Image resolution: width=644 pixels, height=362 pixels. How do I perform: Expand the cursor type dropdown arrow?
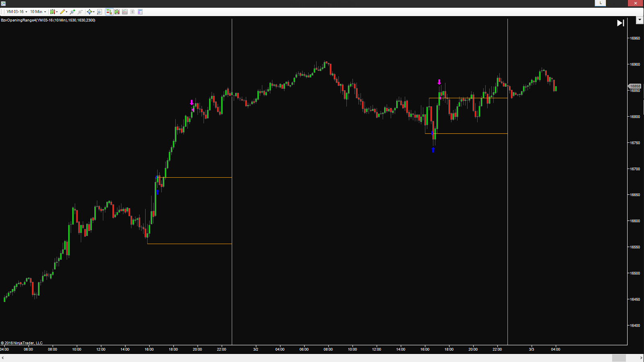point(94,12)
